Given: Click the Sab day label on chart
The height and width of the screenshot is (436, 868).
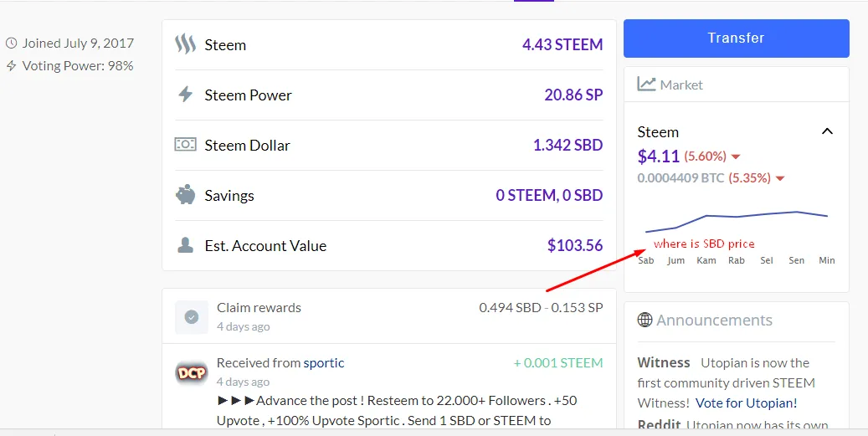Looking at the screenshot, I should (x=645, y=260).
